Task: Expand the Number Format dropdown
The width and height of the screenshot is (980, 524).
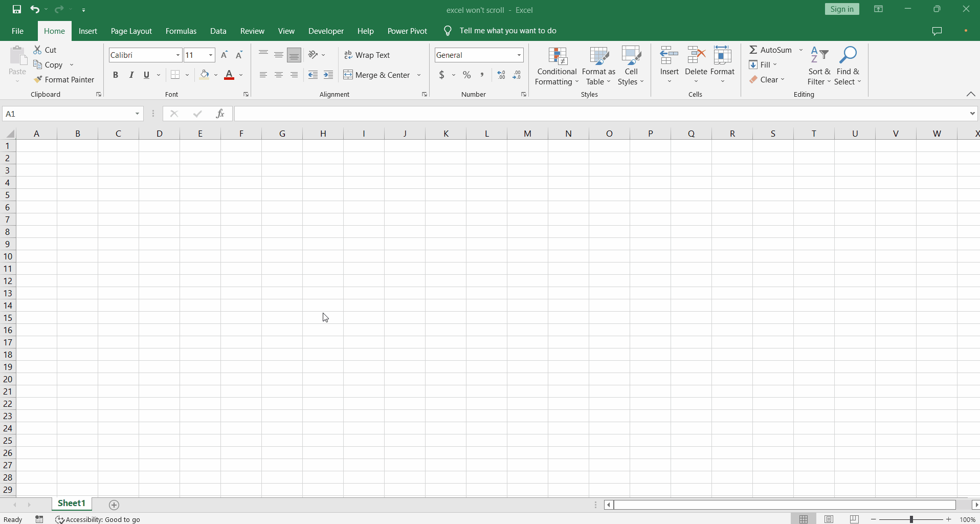Action: coord(518,55)
